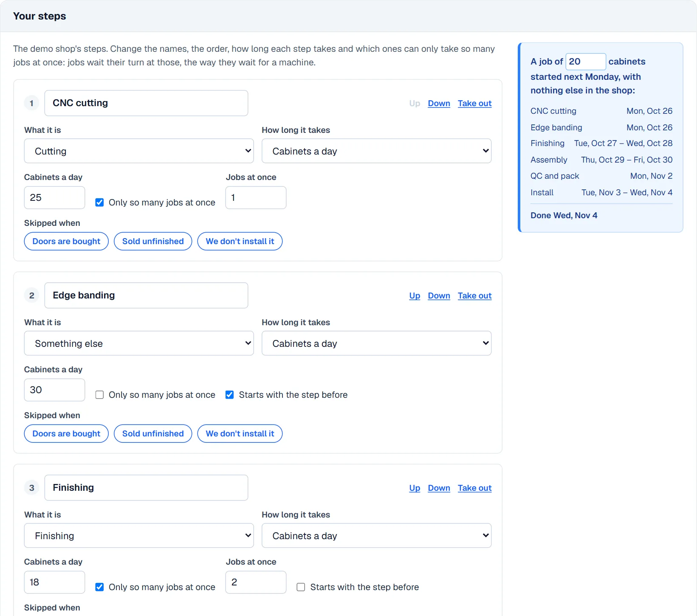
Task: Move CNC cutting step down
Action: coord(439,103)
